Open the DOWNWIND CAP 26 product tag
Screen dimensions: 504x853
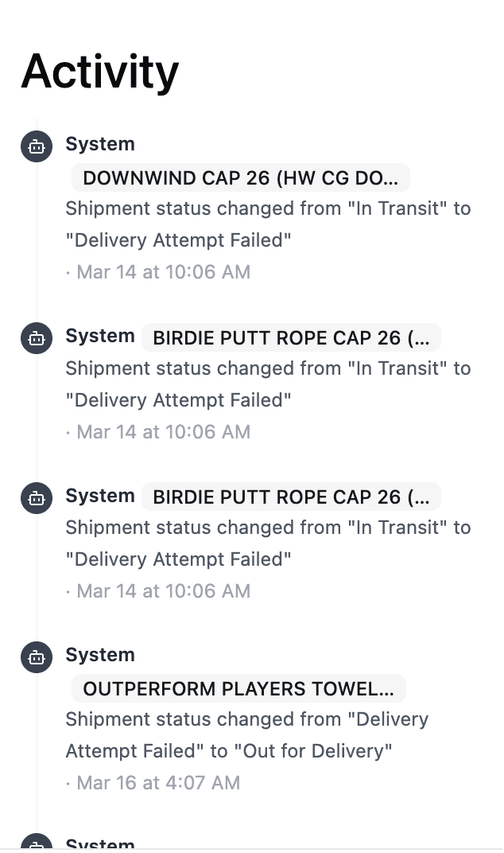coord(240,178)
